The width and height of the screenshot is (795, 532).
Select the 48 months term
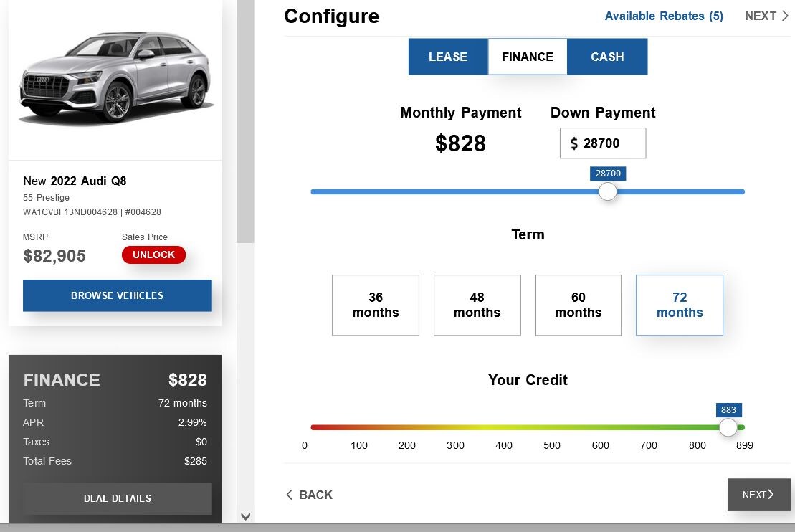tap(477, 305)
